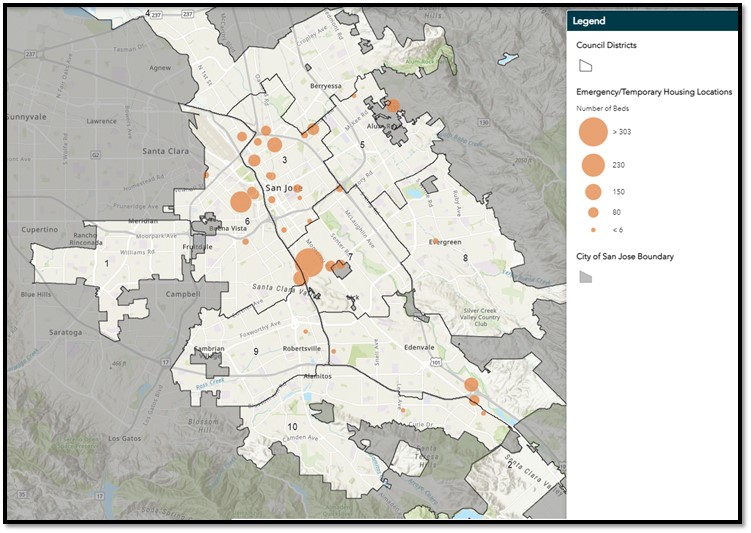Click the orange marker near Alum Rock

393,106
